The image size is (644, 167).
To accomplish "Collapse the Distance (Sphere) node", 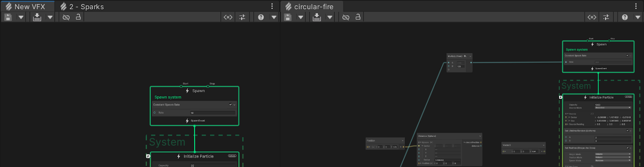I will (480, 136).
